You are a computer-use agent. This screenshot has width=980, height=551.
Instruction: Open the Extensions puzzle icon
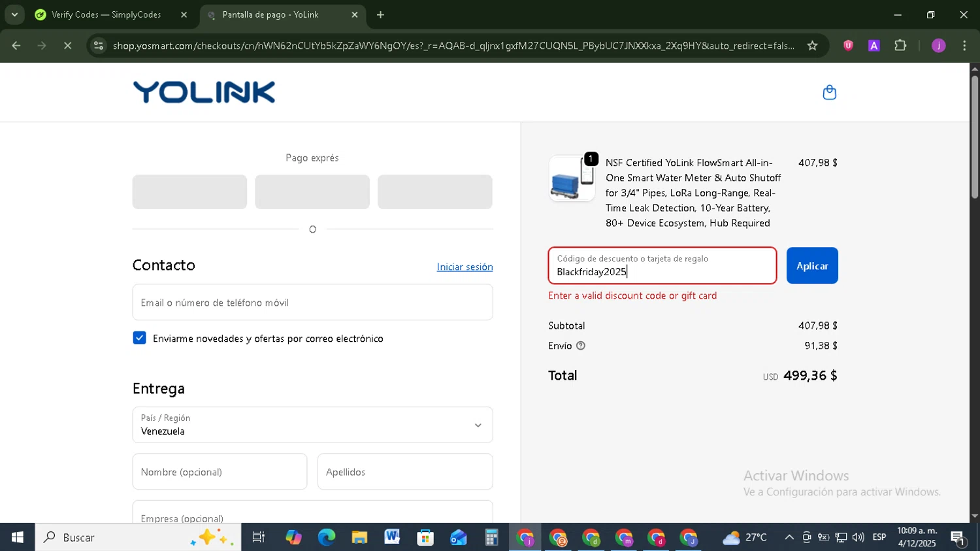[x=900, y=46]
